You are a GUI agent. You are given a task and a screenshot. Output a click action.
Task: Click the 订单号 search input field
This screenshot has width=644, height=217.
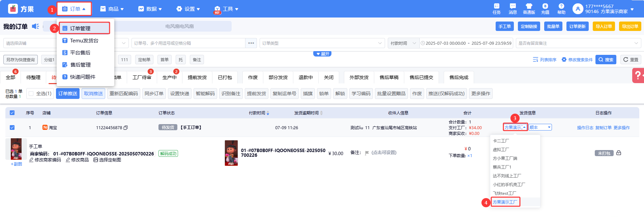(x=188, y=43)
